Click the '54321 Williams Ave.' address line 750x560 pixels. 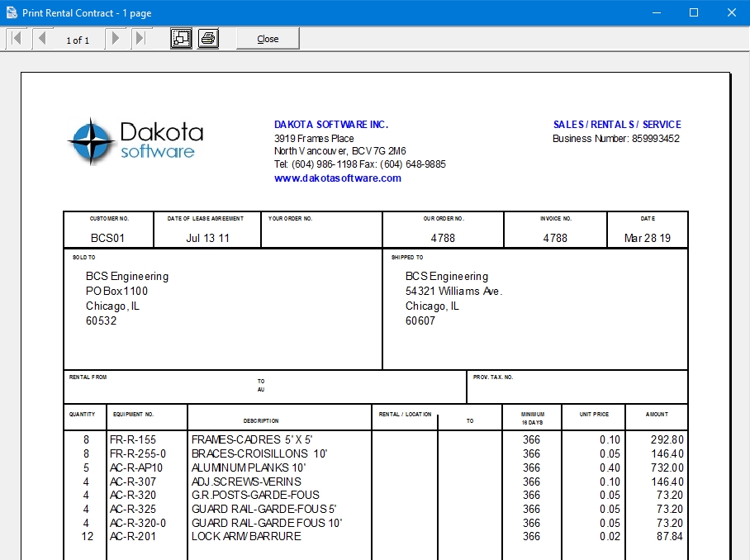click(x=454, y=292)
